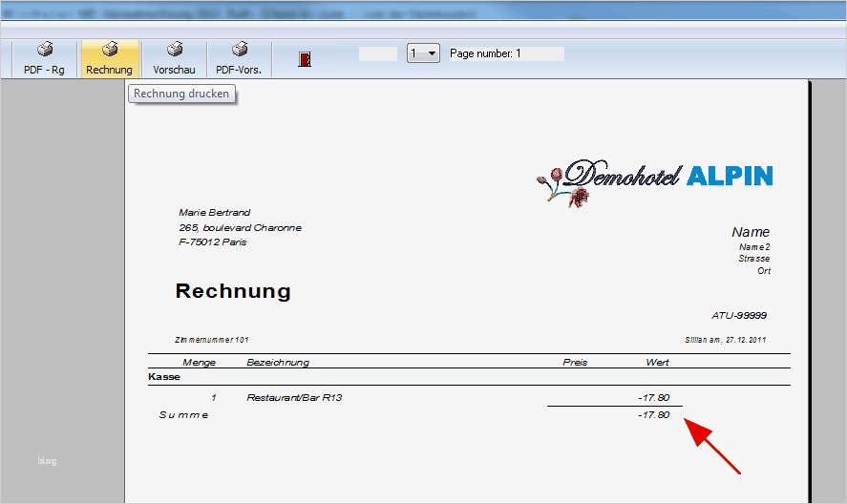The width and height of the screenshot is (847, 504).
Task: Click the -17.80 value in Restaurant/Bar row
Action: [x=653, y=398]
